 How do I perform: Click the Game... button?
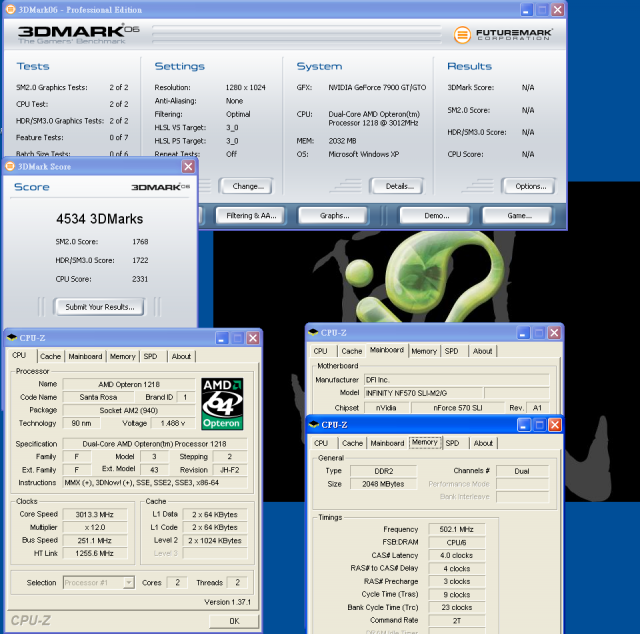pos(520,216)
